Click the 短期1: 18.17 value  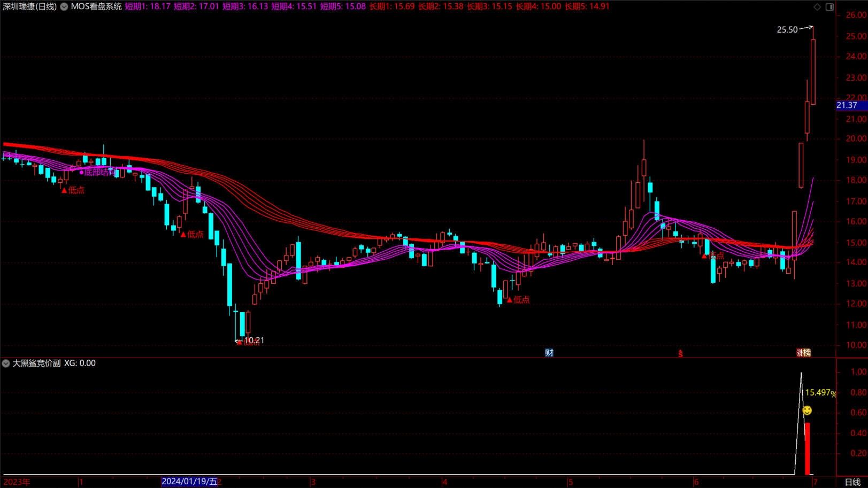tap(148, 7)
